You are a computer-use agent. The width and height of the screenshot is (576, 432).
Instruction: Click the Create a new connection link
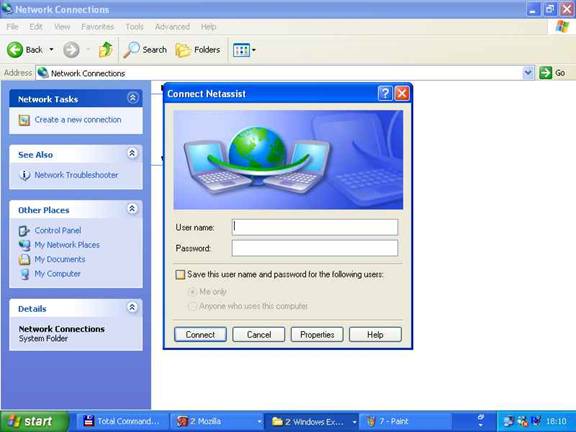[78, 120]
